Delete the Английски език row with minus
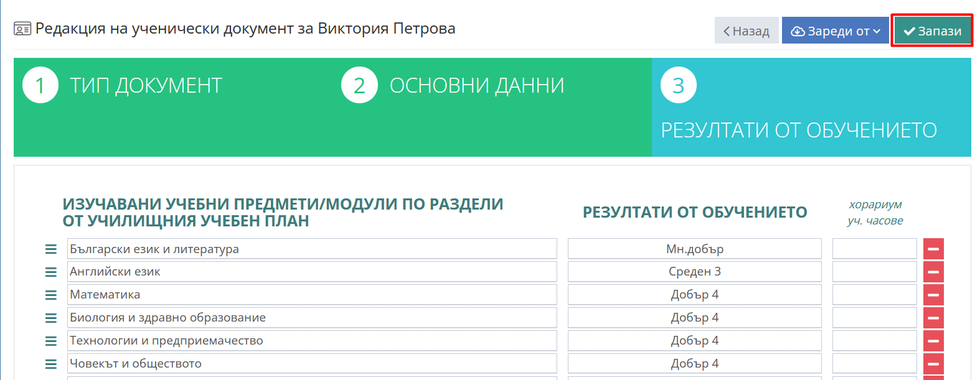Image resolution: width=980 pixels, height=380 pixels. coord(933,272)
